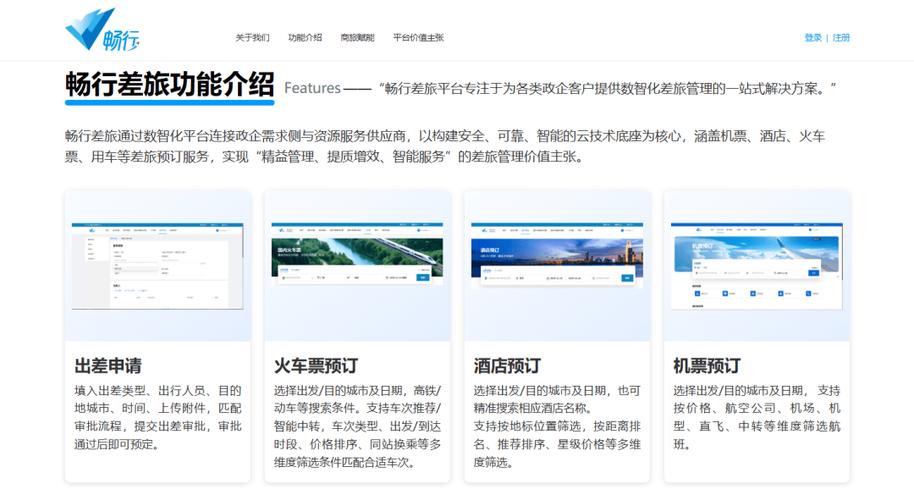The height and width of the screenshot is (500, 914).
Task: Click description mentioning 高铁/动车等搜索条件
Action: tap(357, 427)
